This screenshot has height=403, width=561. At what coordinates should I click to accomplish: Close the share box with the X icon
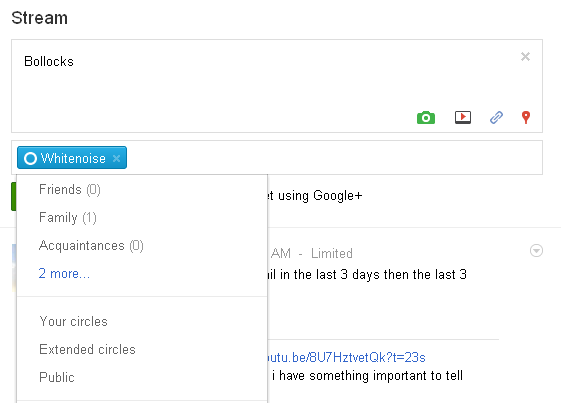[525, 57]
